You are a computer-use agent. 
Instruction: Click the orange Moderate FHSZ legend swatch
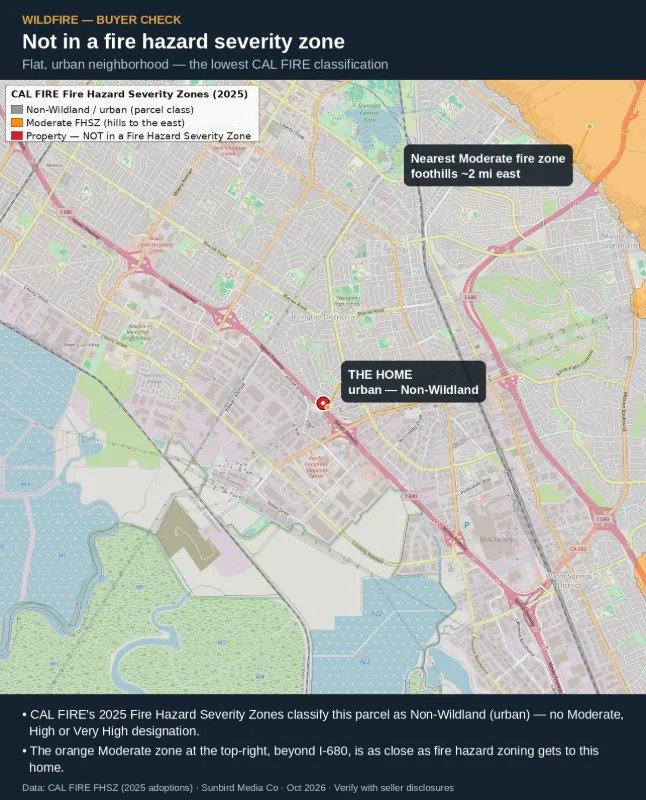17,123
